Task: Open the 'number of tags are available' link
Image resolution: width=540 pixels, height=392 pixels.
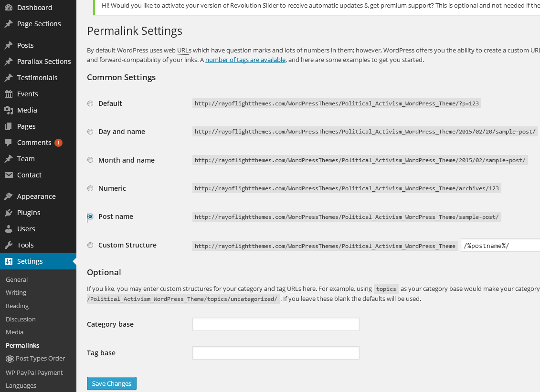Action: (245, 60)
